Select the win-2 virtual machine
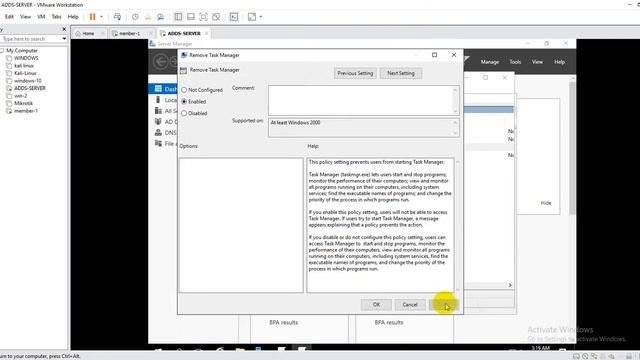Screen dimensions: 640x360 20,96
